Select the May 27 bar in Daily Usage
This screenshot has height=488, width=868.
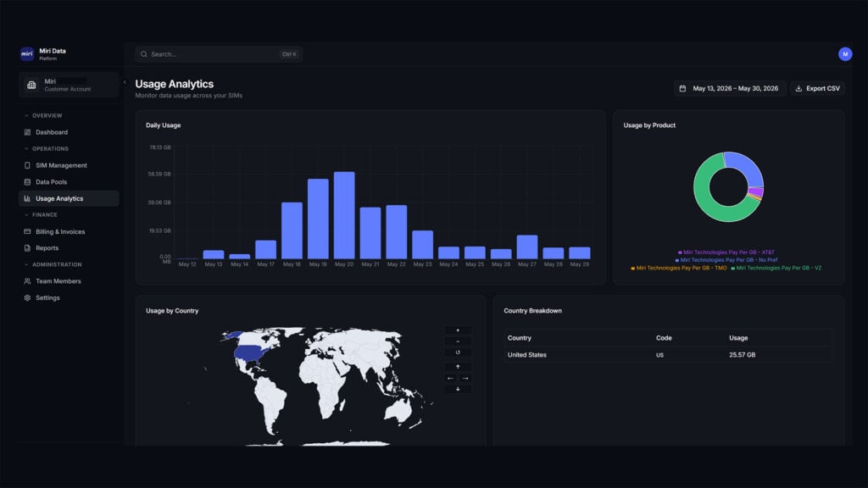click(x=527, y=247)
